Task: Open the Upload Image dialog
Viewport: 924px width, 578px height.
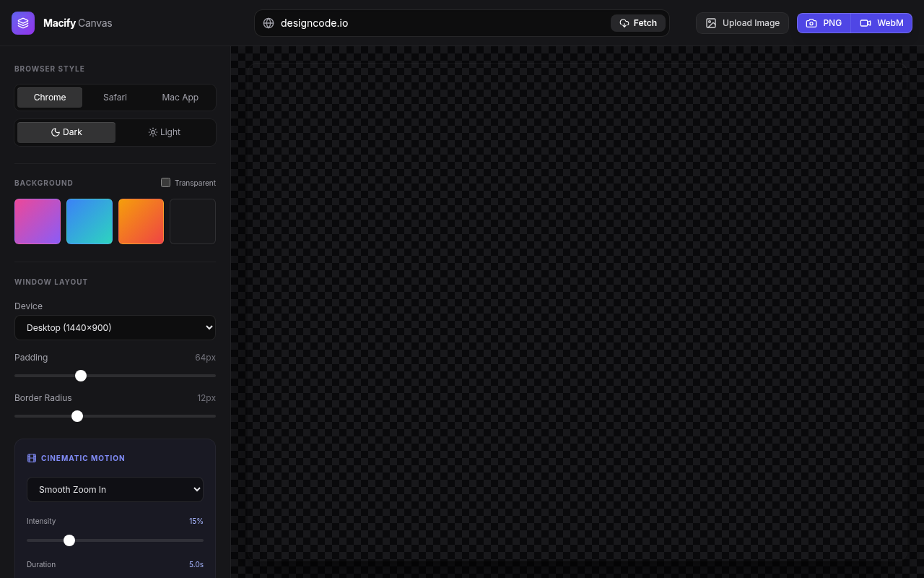Action: [742, 23]
